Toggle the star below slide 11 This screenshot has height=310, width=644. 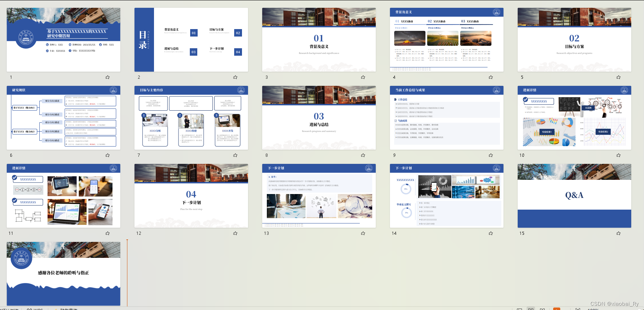[108, 233]
